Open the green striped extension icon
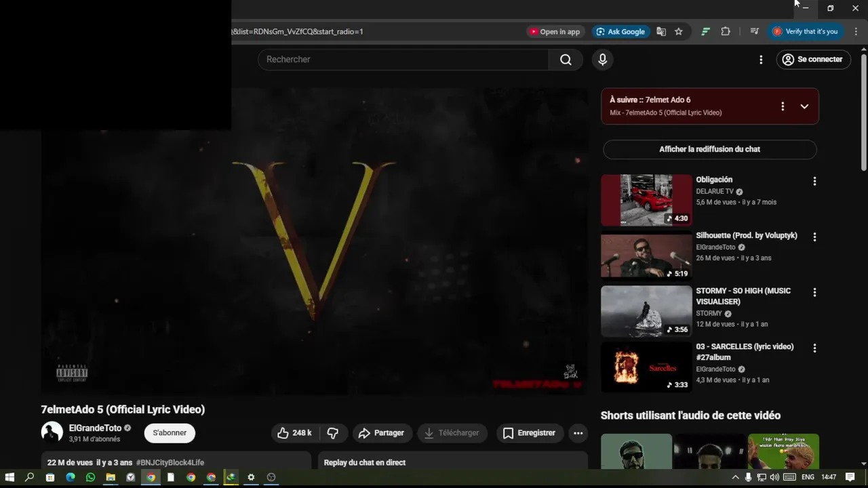Viewport: 868px width, 488px height. click(x=705, y=32)
